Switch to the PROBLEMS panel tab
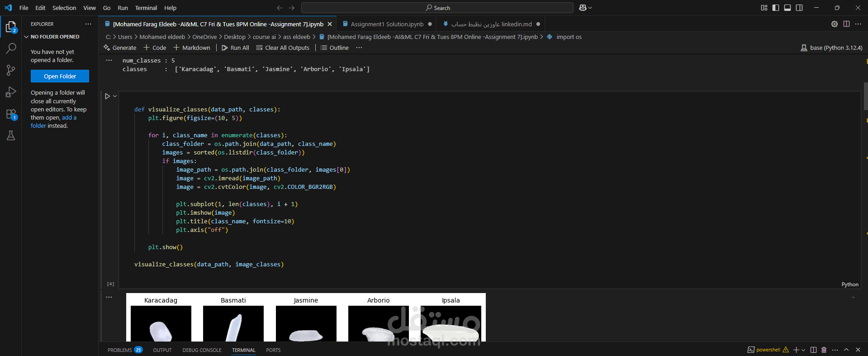Image resolution: width=868 pixels, height=356 pixels. 125,350
